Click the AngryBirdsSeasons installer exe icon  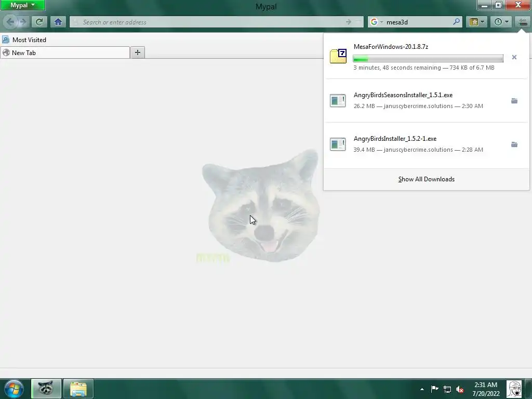point(338,100)
